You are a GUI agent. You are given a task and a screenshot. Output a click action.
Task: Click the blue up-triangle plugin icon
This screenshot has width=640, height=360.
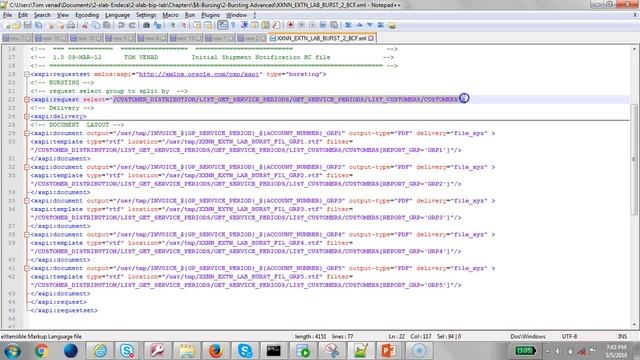(x=359, y=25)
